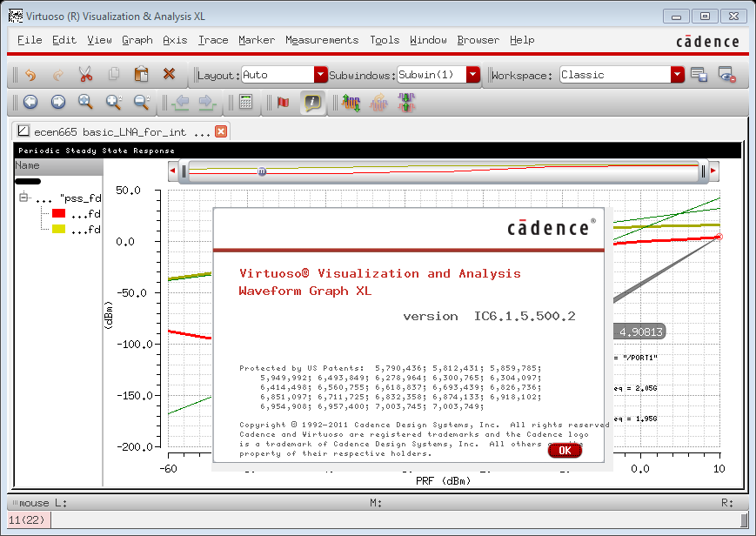
Task: Open the Trace menu
Action: pos(213,40)
